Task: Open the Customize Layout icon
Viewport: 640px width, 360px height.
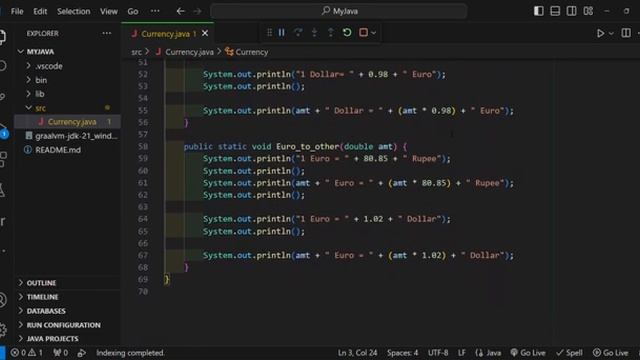Action: pos(588,11)
